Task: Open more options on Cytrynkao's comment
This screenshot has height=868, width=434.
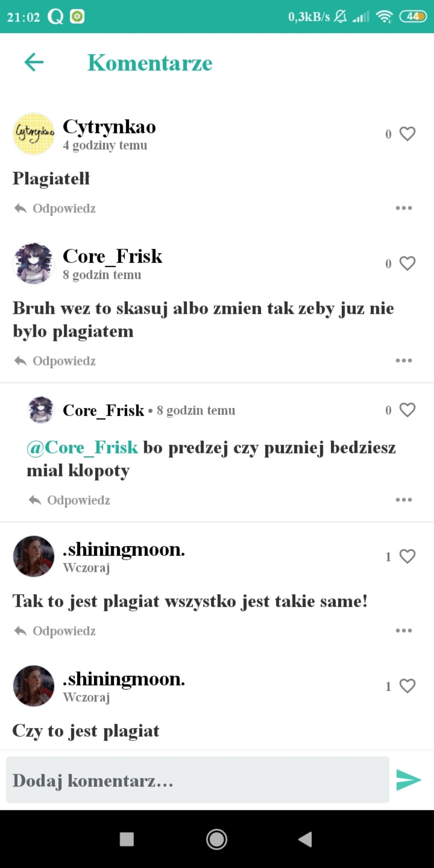Action: [x=404, y=208]
